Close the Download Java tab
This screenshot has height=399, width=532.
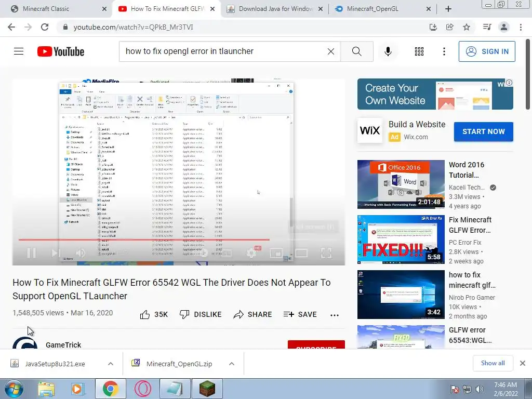pyautogui.click(x=320, y=9)
